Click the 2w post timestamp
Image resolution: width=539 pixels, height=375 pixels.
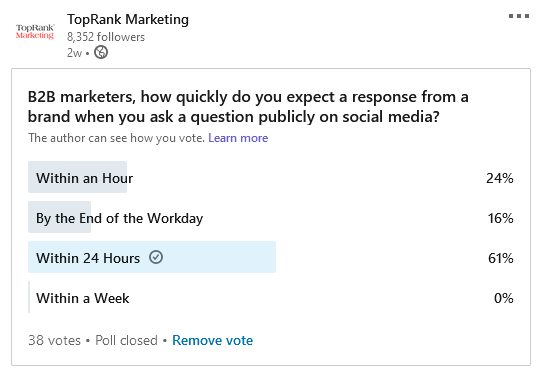74,53
